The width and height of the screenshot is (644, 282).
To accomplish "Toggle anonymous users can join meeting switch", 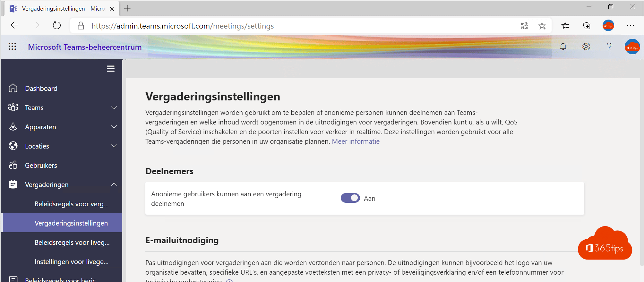I will [x=350, y=198].
